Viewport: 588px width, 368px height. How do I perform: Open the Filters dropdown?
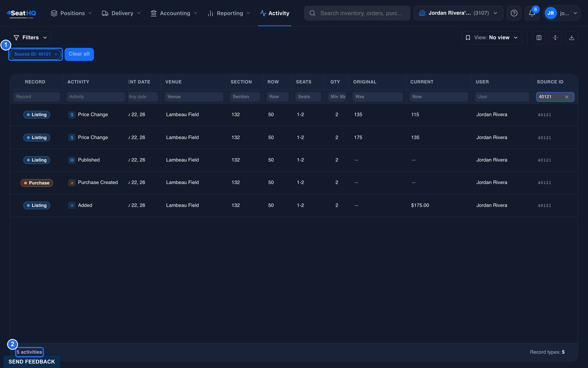31,38
